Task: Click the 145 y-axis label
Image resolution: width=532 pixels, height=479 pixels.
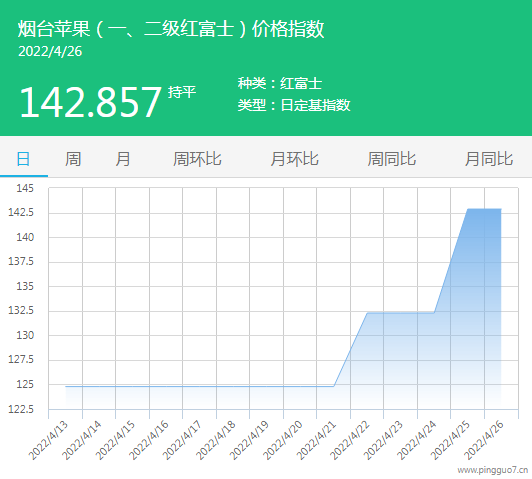Action: pos(25,188)
